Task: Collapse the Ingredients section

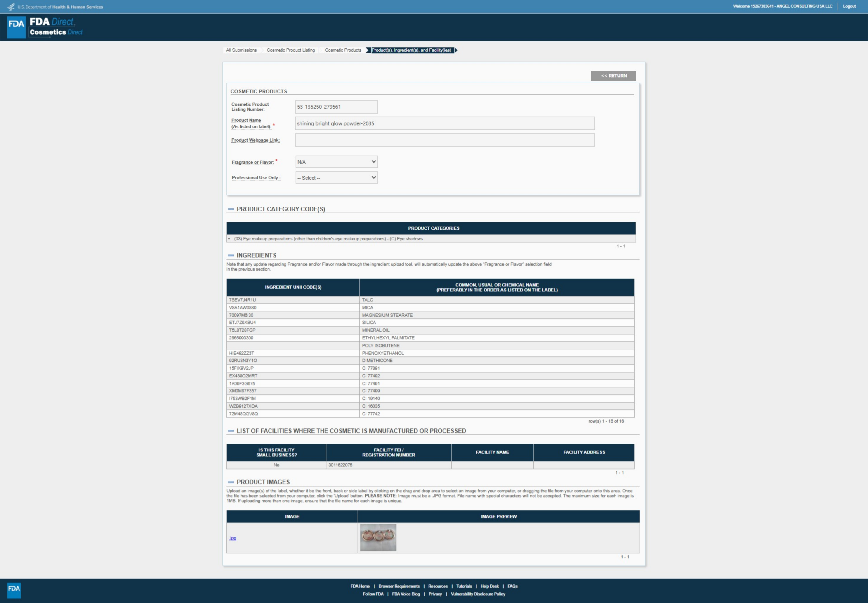Action: [x=231, y=255]
